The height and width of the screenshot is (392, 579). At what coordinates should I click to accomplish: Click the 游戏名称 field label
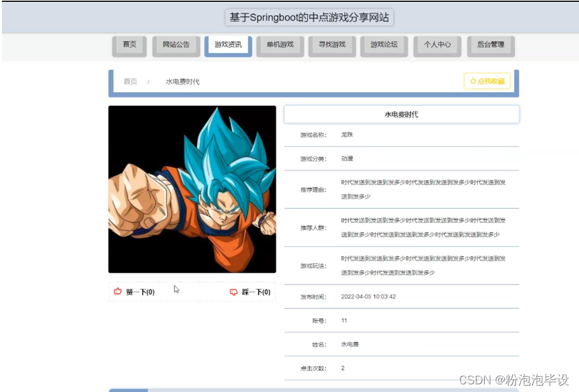[314, 135]
